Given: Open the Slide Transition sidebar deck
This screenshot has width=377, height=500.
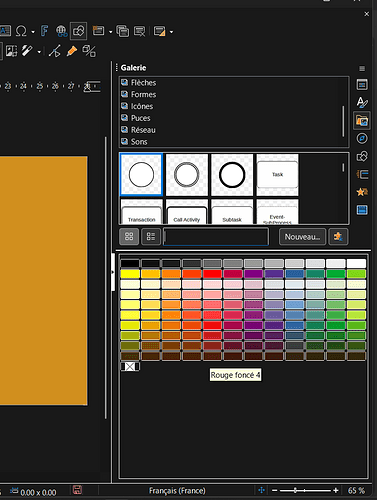Looking at the screenshot, I should (x=362, y=174).
